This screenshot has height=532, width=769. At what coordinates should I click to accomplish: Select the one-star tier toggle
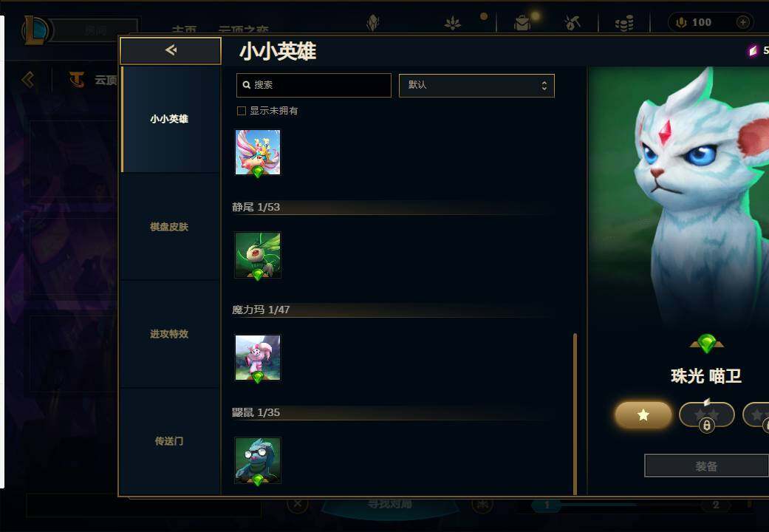click(x=643, y=415)
